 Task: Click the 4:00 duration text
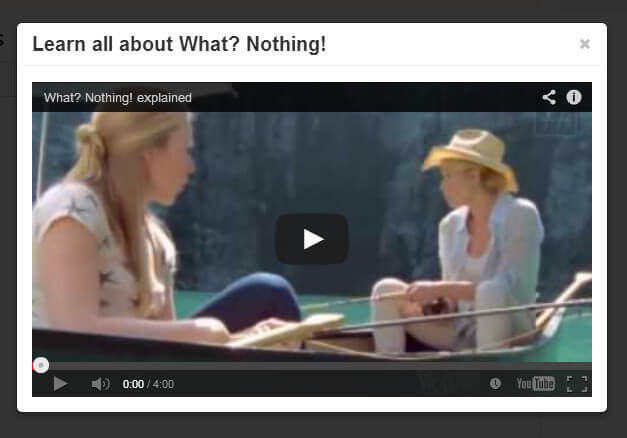click(163, 384)
